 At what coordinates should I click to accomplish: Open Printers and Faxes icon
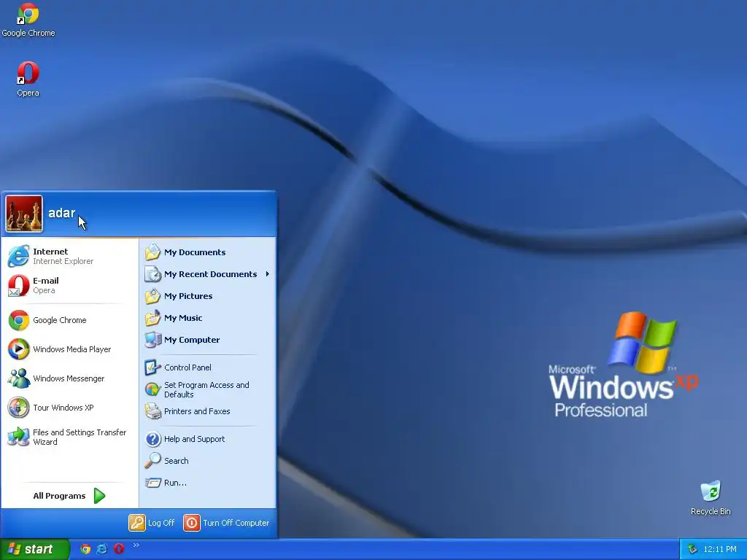click(153, 411)
